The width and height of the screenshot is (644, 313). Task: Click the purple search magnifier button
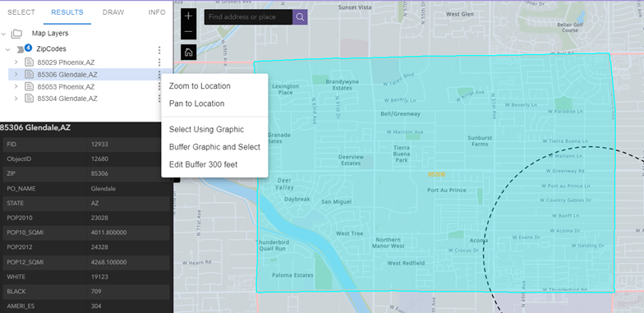click(301, 16)
